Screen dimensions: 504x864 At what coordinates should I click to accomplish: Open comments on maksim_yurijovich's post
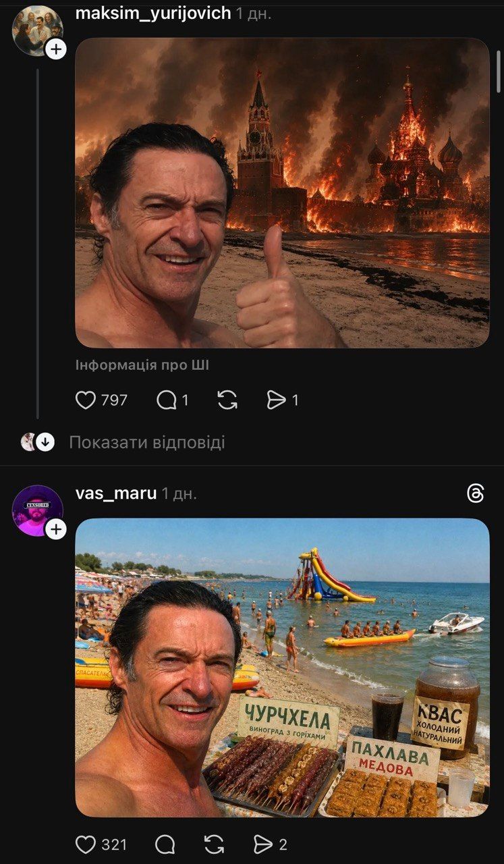click(x=166, y=400)
